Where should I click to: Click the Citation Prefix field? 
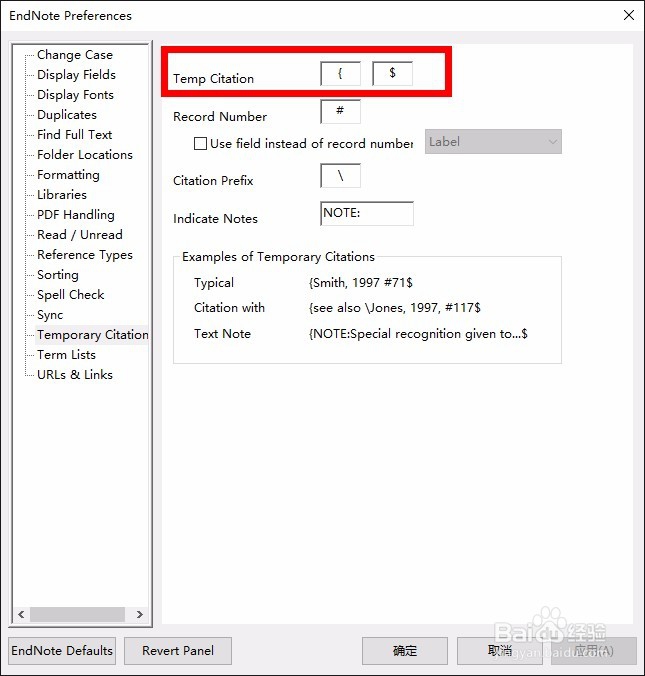click(x=341, y=175)
